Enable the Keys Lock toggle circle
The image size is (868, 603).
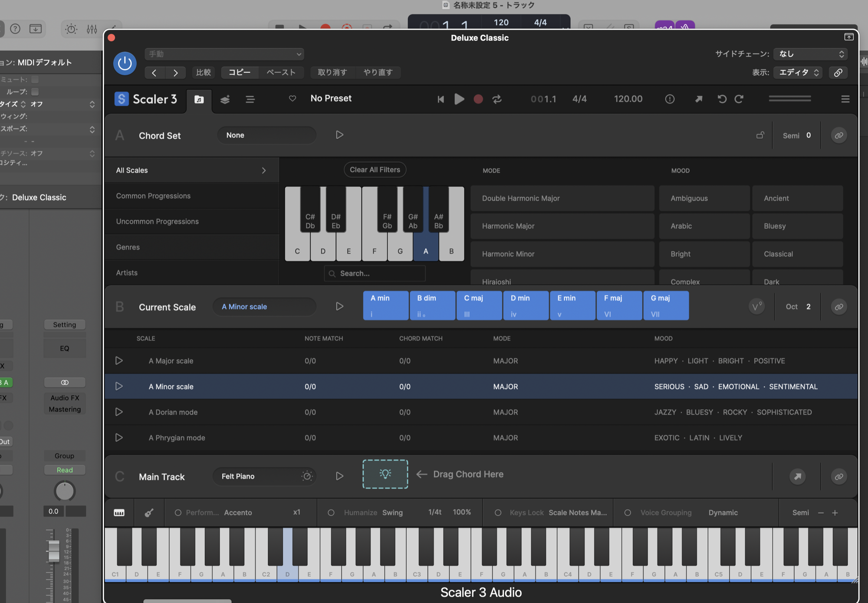(498, 513)
